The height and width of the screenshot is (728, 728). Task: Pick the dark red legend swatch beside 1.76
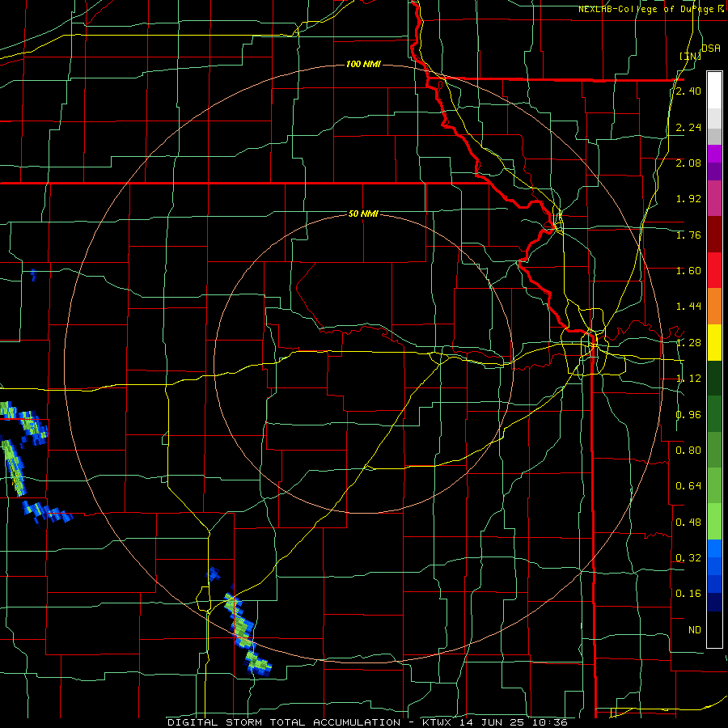tap(714, 235)
